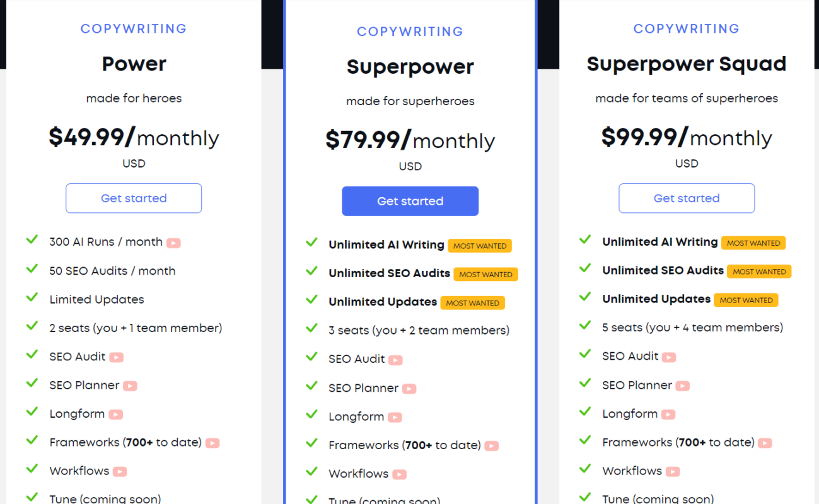Play the SEO Audit video in the Superpower Squad plan

[x=668, y=357]
